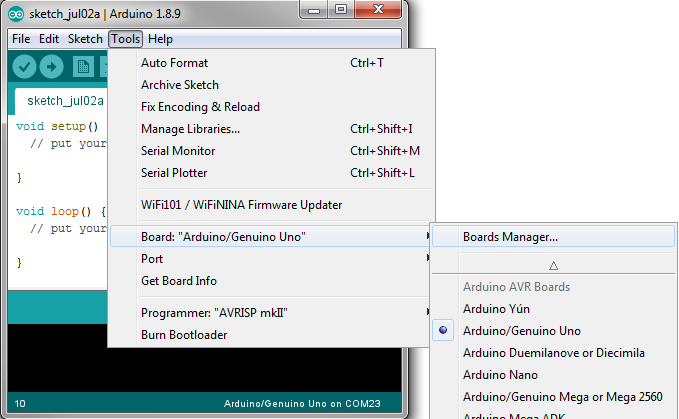
Task: Select Arduino Duemilanove or Diecimila board
Action: (553, 353)
